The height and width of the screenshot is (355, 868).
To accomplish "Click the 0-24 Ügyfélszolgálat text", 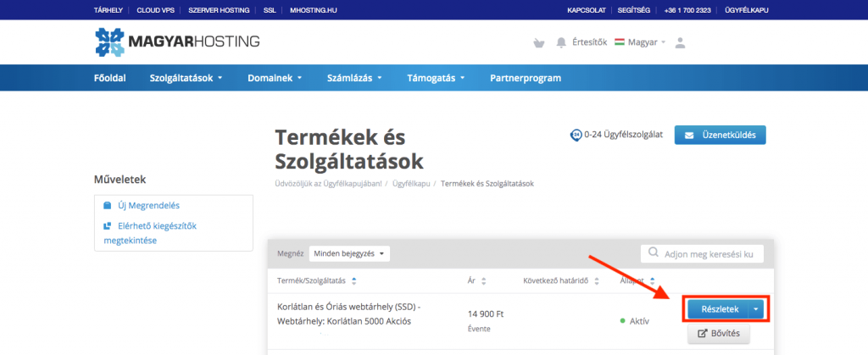I will pos(623,135).
